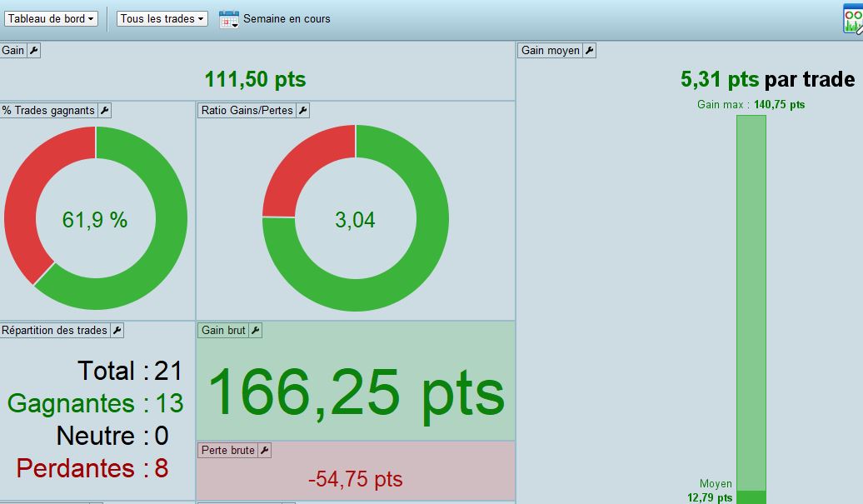Click the wrench next to Ratio Gains/Pertes
Image resolution: width=863 pixels, height=504 pixels.
(x=302, y=111)
